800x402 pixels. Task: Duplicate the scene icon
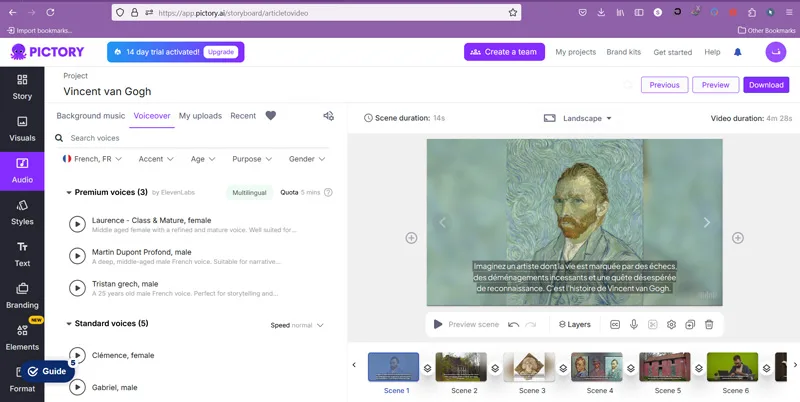click(690, 324)
